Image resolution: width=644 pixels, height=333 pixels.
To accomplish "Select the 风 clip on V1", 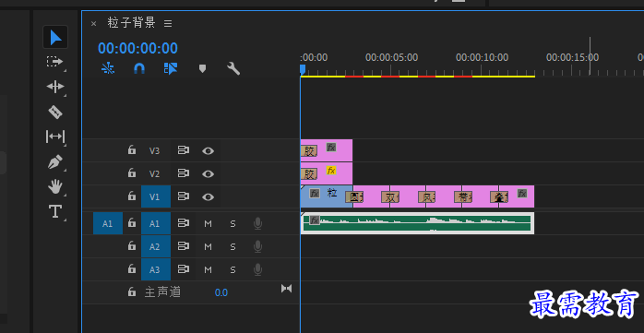I will pos(444,196).
